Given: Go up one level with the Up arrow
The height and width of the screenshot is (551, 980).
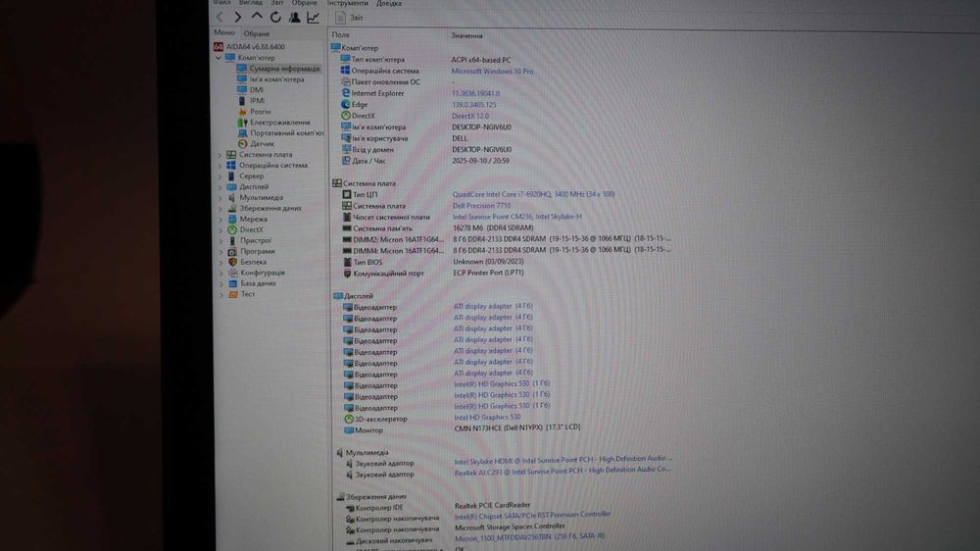Looking at the screenshot, I should (x=256, y=17).
